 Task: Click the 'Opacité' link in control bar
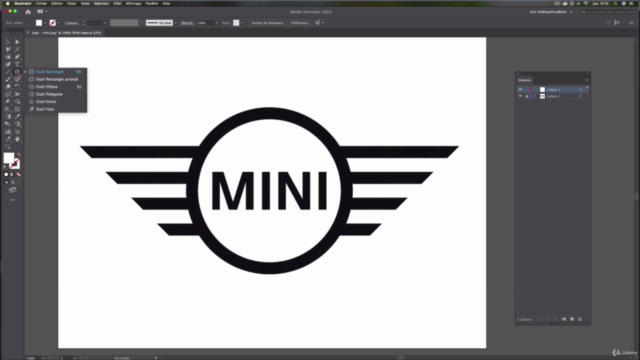pyautogui.click(x=187, y=23)
